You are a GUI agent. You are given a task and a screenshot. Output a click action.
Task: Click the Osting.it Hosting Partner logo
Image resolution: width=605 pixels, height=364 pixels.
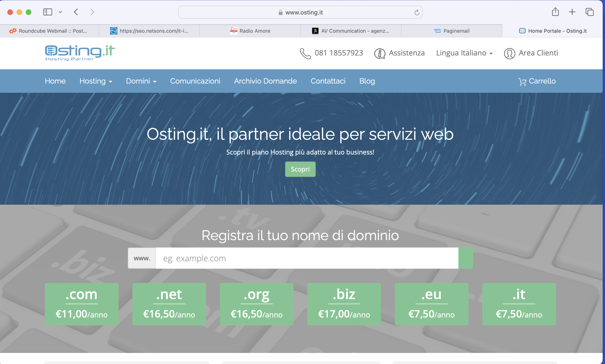80,53
